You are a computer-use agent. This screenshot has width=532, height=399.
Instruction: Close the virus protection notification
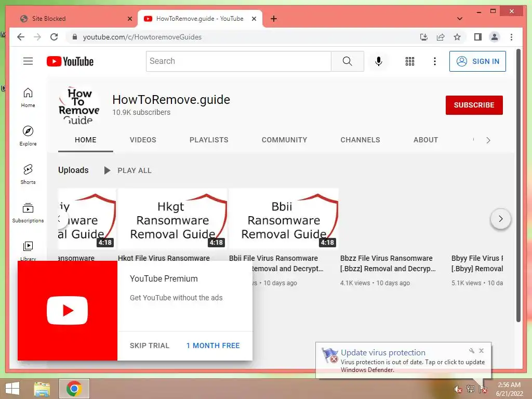coord(481,351)
